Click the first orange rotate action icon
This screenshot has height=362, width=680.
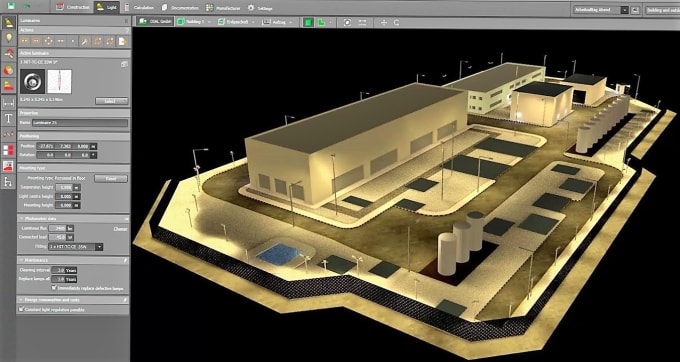[x=98, y=41]
